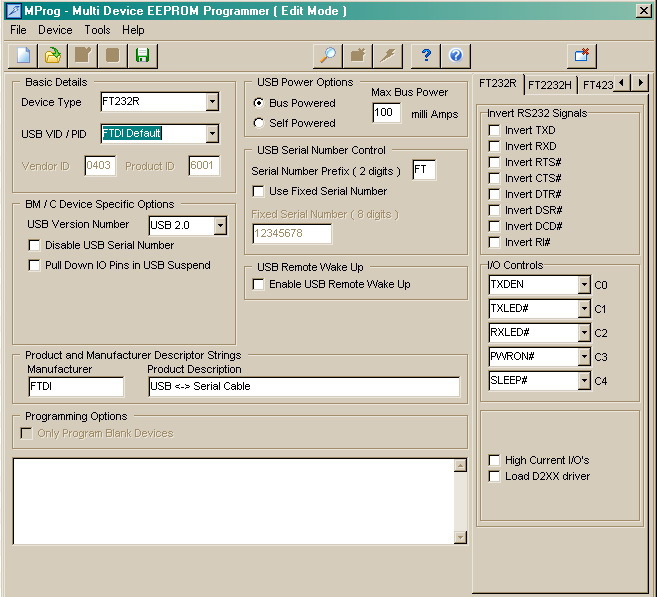Image resolution: width=657 pixels, height=597 pixels.
Task: Switch to the FT2232H tab
Action: 551,84
